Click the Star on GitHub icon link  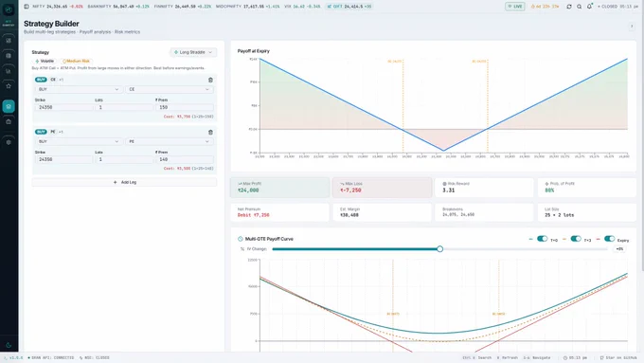point(618,357)
